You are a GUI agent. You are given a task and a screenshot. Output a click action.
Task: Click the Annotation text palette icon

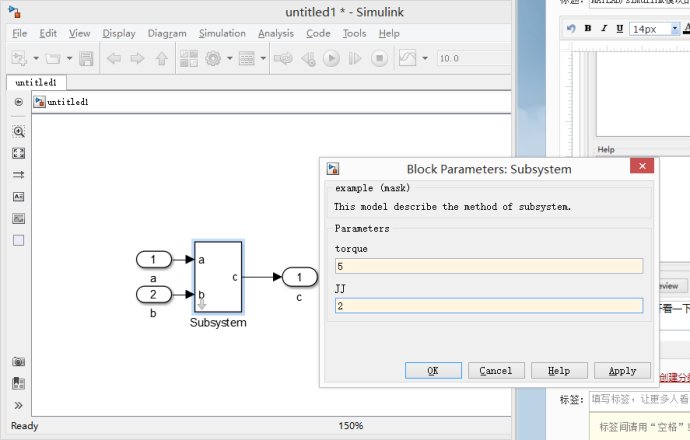tap(18, 197)
